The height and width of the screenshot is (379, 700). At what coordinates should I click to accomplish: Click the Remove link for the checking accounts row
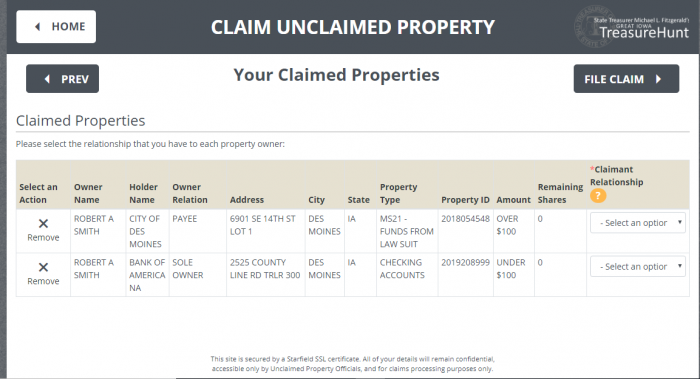tap(43, 281)
